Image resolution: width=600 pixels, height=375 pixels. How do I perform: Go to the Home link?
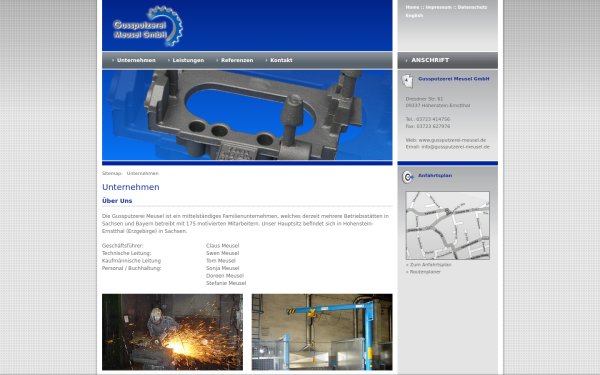pyautogui.click(x=412, y=7)
